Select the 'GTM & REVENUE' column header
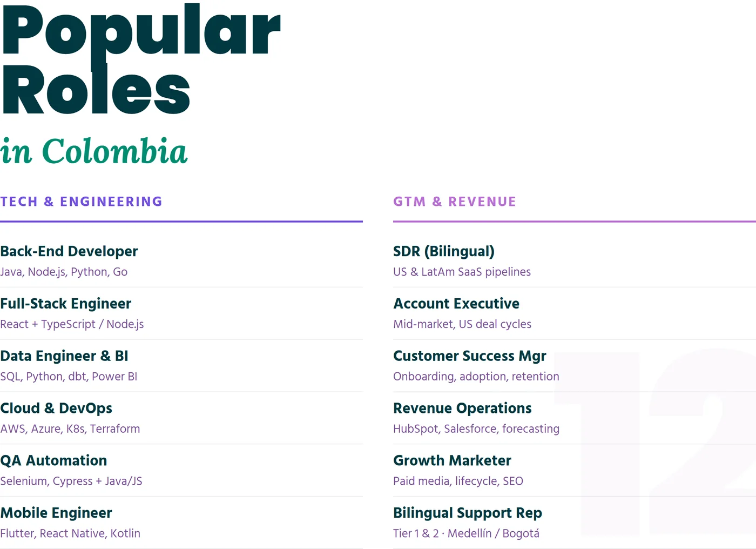This screenshot has height=549, width=756. pyautogui.click(x=455, y=202)
